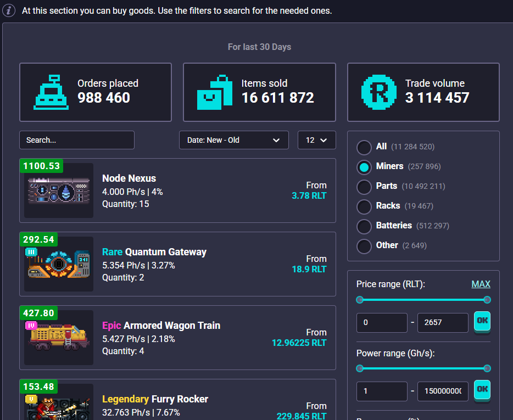Click the info icon in the top bar
513x420 pixels.
pos(8,10)
